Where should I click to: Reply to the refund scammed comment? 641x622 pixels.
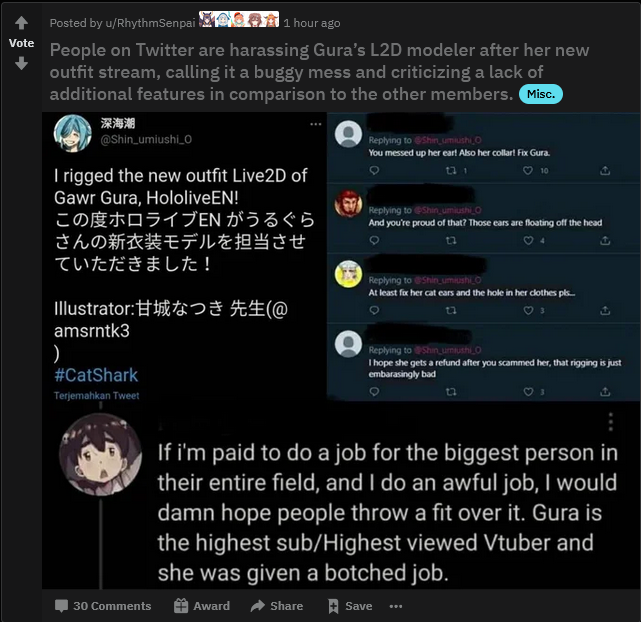(x=374, y=392)
